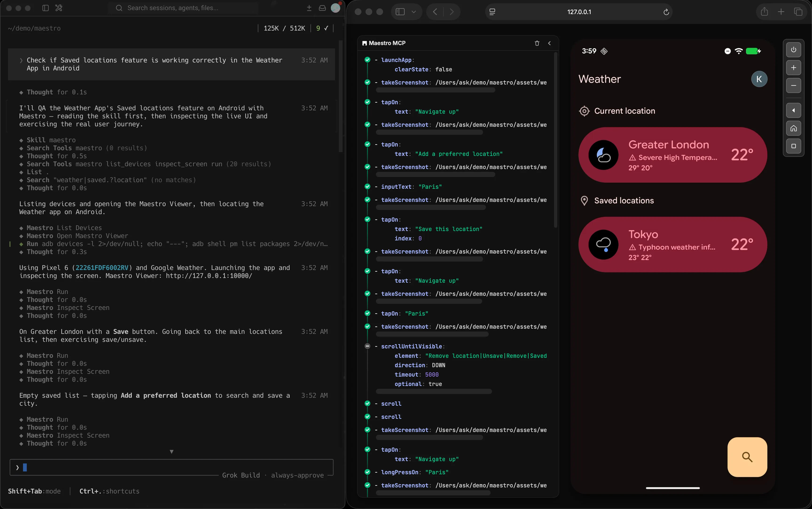
Task: Tap the emulator home button
Action: pyautogui.click(x=793, y=128)
